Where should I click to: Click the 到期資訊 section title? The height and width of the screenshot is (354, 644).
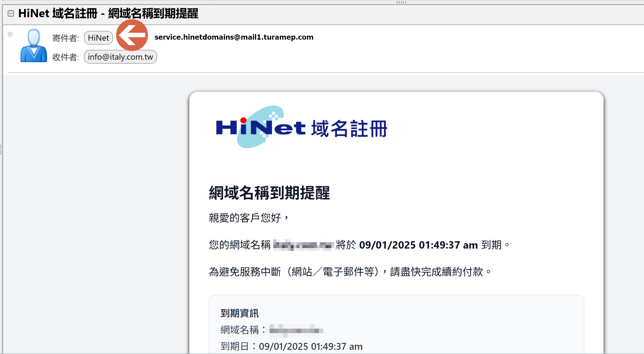coord(239,313)
